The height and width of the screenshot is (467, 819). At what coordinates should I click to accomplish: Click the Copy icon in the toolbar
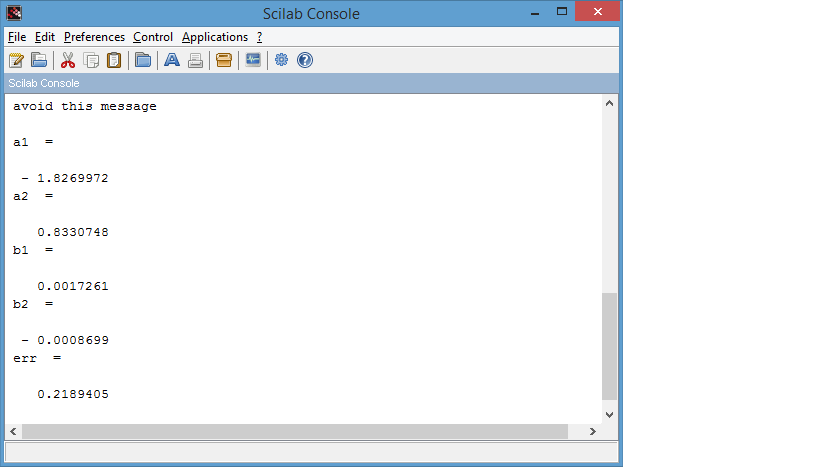click(91, 60)
